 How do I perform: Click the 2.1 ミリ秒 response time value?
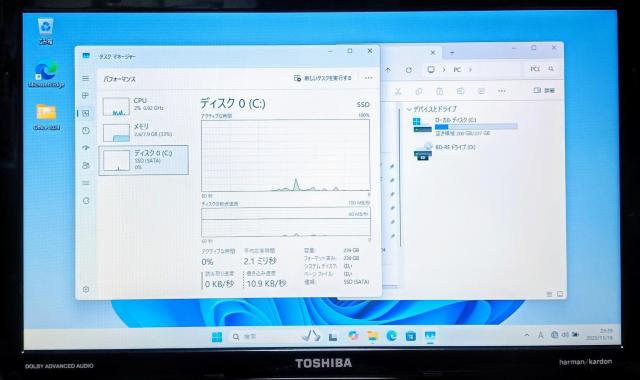click(260, 261)
